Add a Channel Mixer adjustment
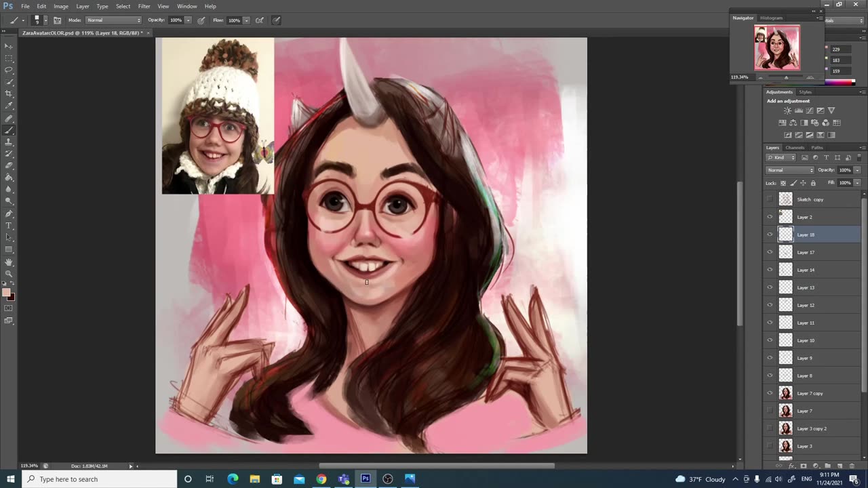This screenshot has width=868, height=488. (x=825, y=123)
